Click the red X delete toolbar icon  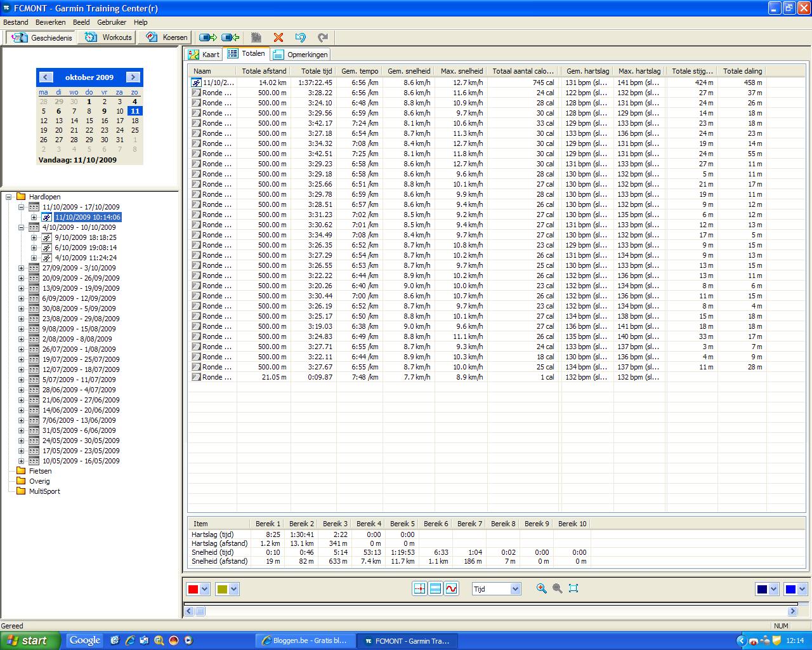coord(278,37)
